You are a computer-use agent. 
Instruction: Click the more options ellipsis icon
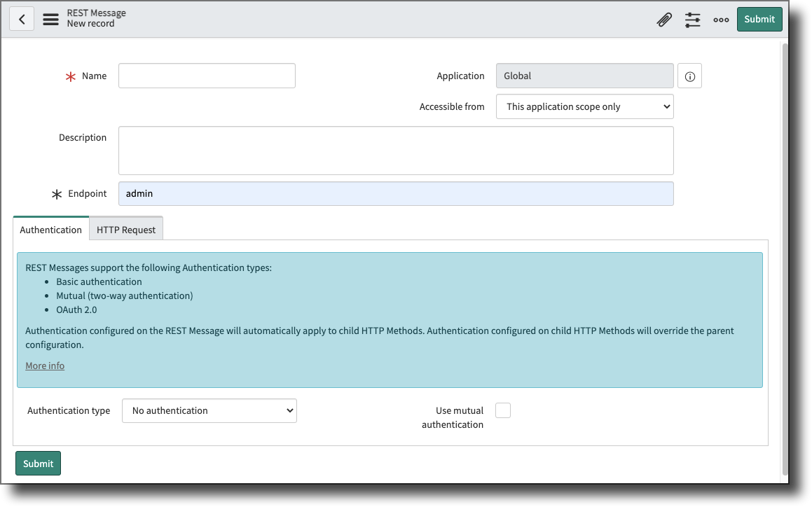(x=720, y=20)
